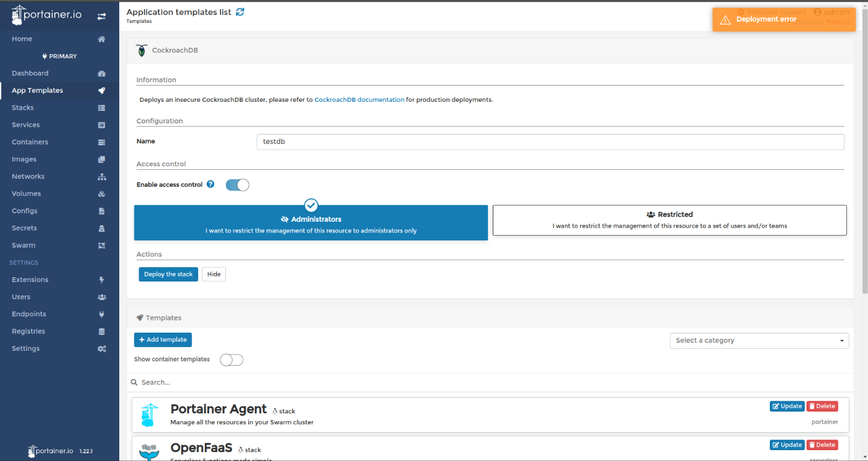Click the Dashboard gauge icon

point(102,74)
